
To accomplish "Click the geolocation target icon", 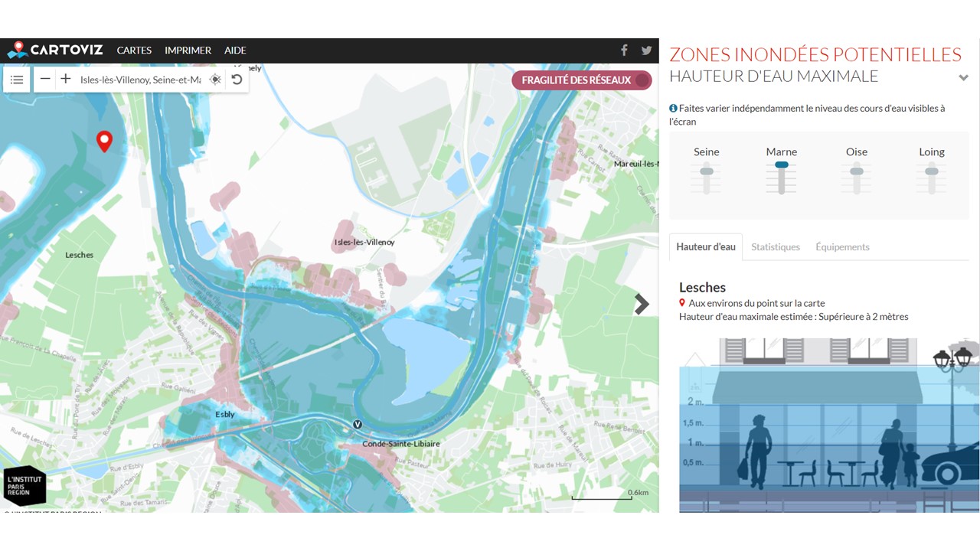I will click(216, 80).
